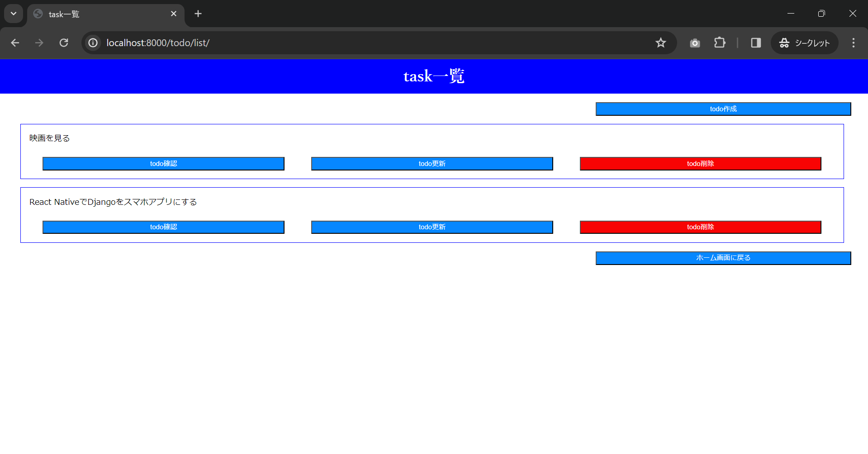Click the ホーム画面に戻る button
The image size is (868, 454).
722,258
